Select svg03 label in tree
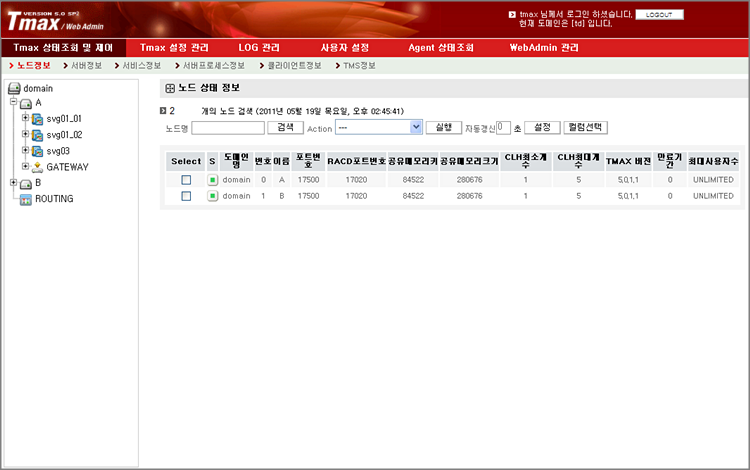Viewport: 750px width, 470px height. [x=58, y=151]
